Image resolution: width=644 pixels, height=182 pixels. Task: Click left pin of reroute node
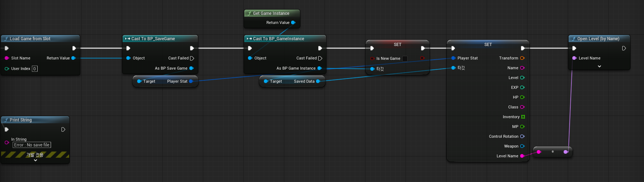539,152
